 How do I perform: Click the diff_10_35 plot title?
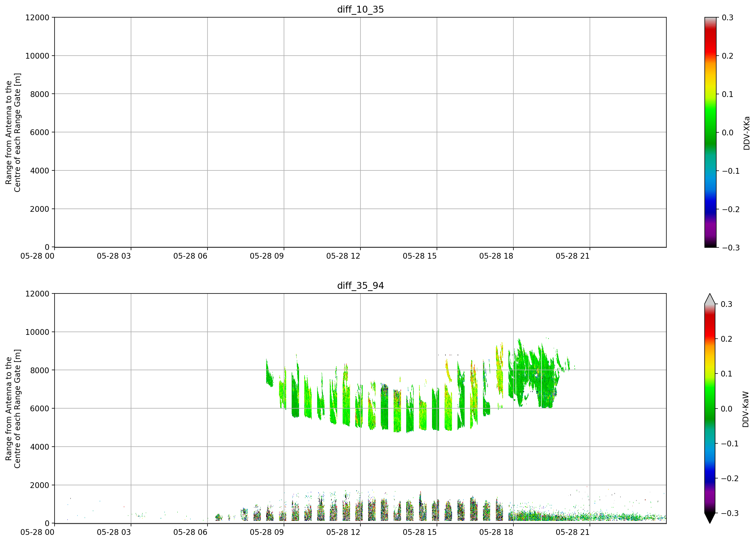(360, 9)
